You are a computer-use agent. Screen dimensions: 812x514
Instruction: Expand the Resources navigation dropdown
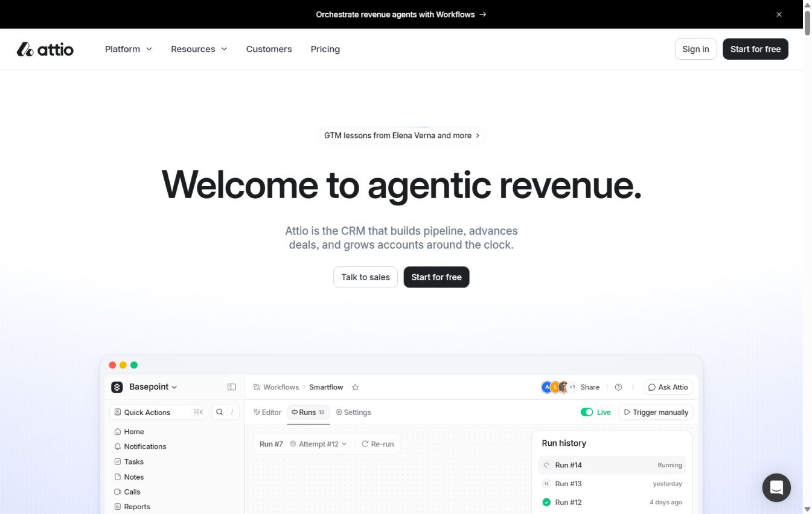[x=199, y=49]
